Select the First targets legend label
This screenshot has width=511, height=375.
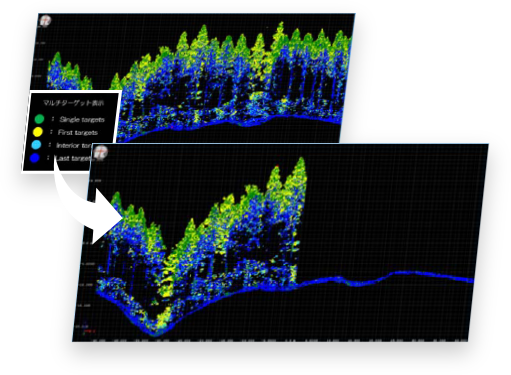point(78,132)
